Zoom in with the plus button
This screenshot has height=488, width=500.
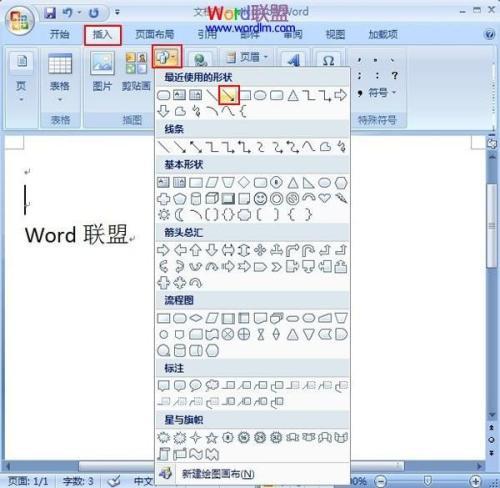475,481
